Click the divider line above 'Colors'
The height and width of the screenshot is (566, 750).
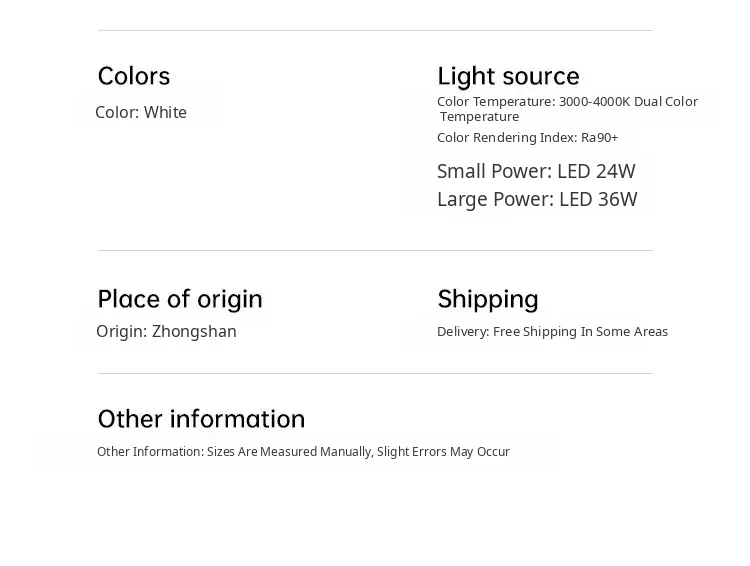pyautogui.click(x=375, y=31)
